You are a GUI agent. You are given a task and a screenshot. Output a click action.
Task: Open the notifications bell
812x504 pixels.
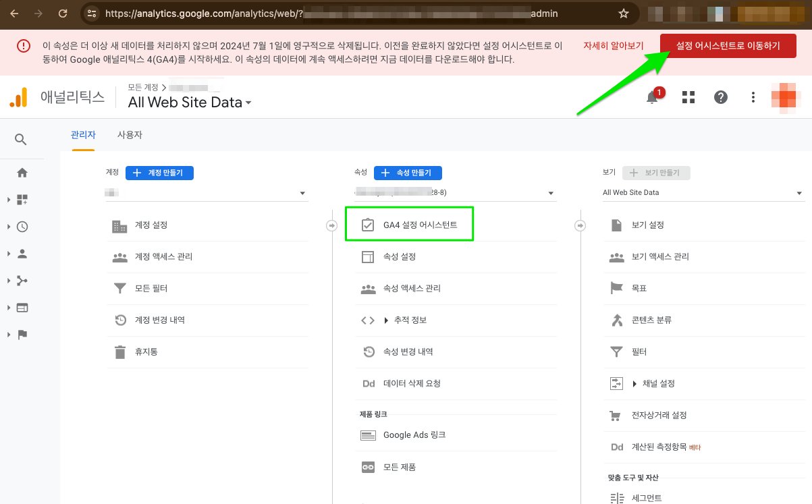click(652, 97)
